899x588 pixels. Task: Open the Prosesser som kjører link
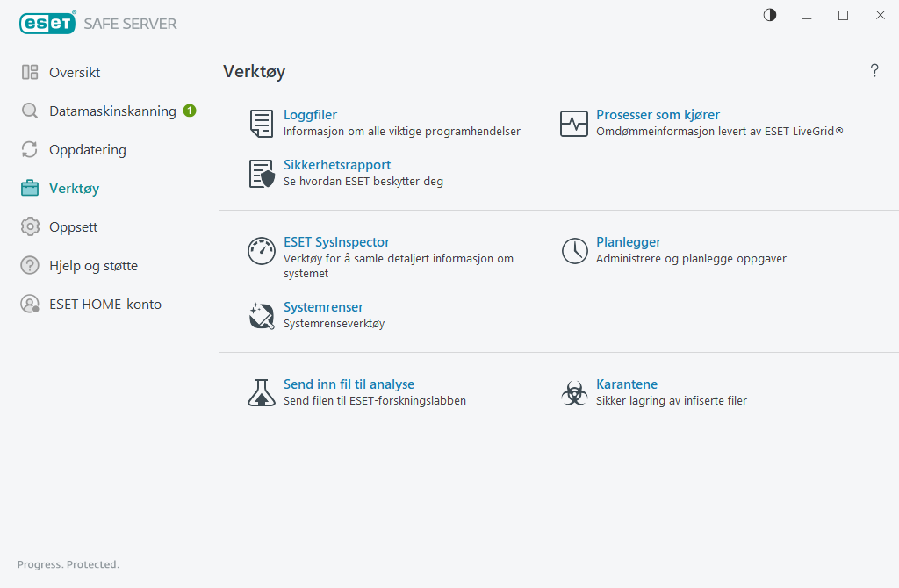[x=658, y=115]
